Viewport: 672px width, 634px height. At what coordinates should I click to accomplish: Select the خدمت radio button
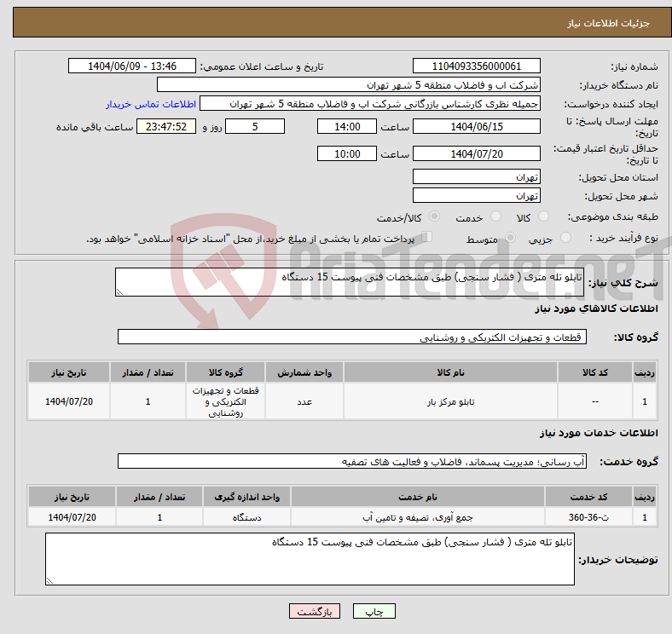[495, 216]
